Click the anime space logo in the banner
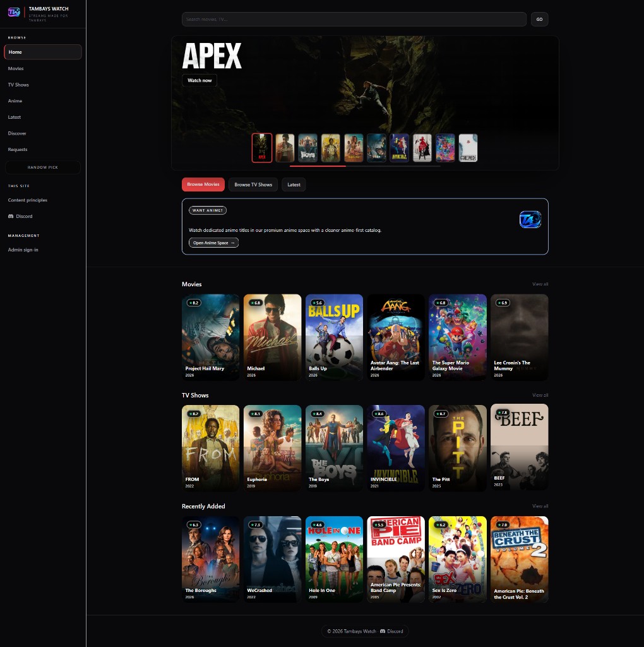The width and height of the screenshot is (644, 647). click(530, 219)
